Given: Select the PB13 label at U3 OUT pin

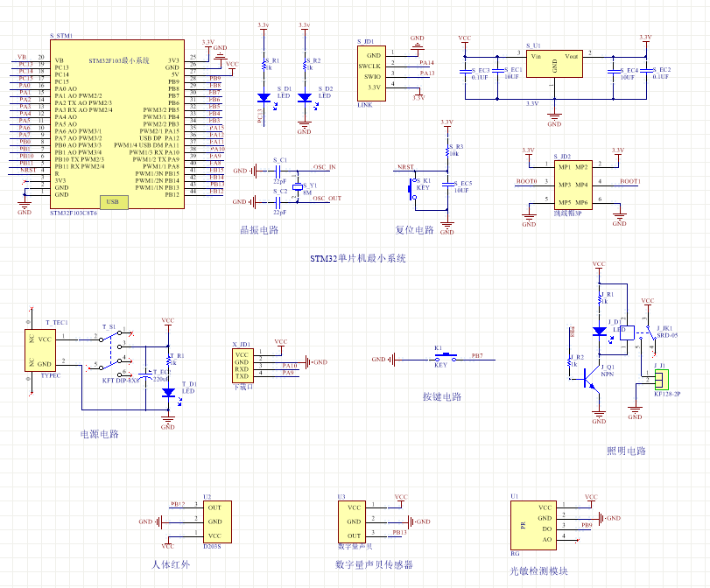Looking at the screenshot, I should tap(400, 532).
